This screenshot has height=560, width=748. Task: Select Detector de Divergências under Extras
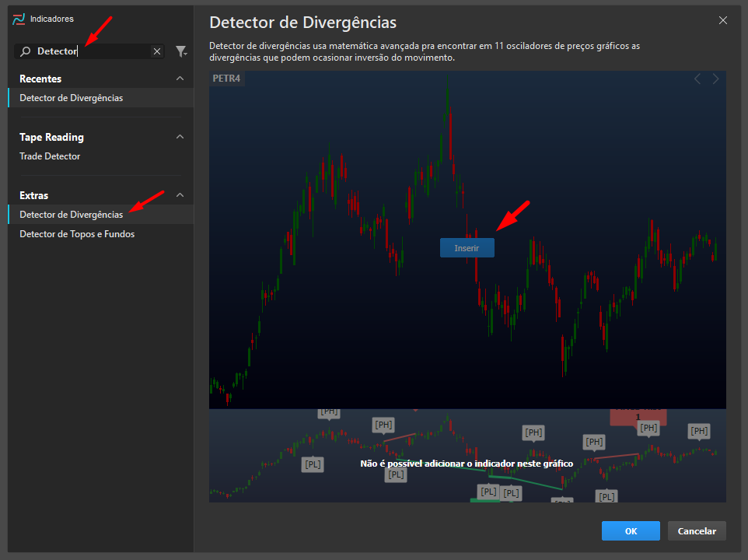coord(101,215)
